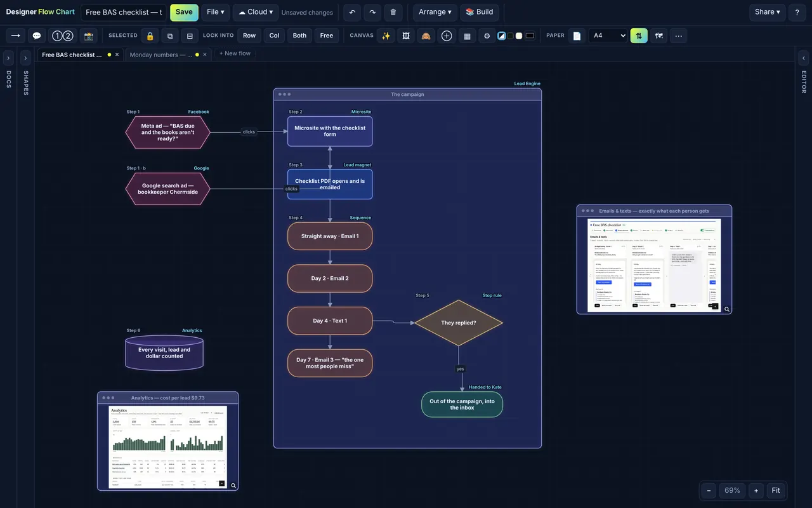Click the magnifier on the Analytics thumbnail
Screen dimensions: 812x508
tap(233, 486)
